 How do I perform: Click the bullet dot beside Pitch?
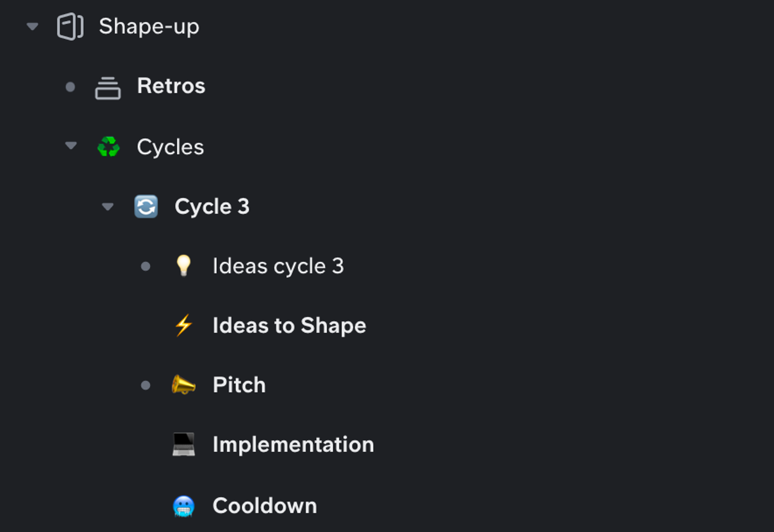(145, 385)
